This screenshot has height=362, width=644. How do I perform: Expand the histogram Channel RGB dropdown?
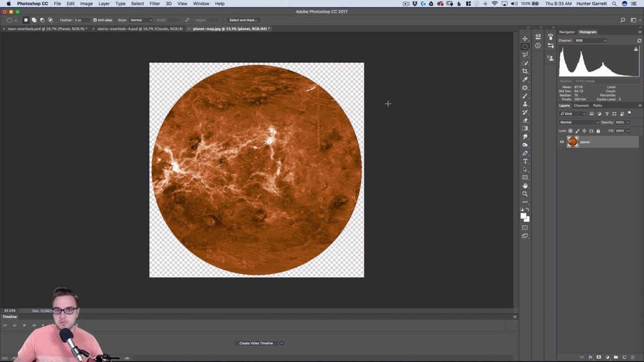[x=590, y=41]
